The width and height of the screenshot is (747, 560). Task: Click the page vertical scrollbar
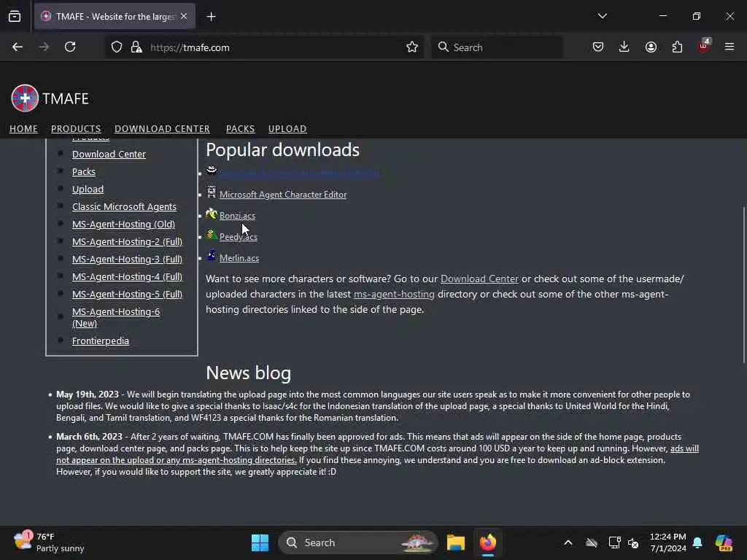coord(743,285)
